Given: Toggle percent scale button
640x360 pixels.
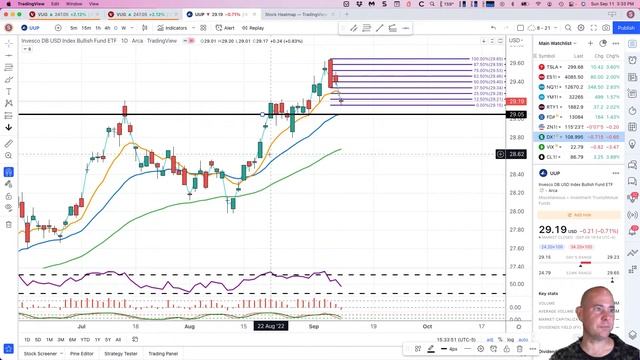Looking at the screenshot, I should pyautogui.click(x=500, y=340).
